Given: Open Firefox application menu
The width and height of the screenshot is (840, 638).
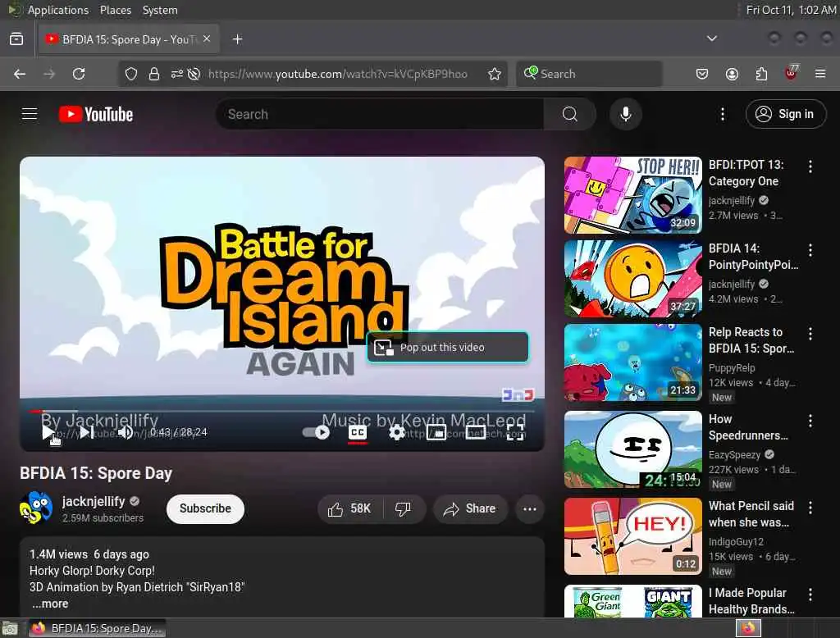Looking at the screenshot, I should tap(820, 74).
